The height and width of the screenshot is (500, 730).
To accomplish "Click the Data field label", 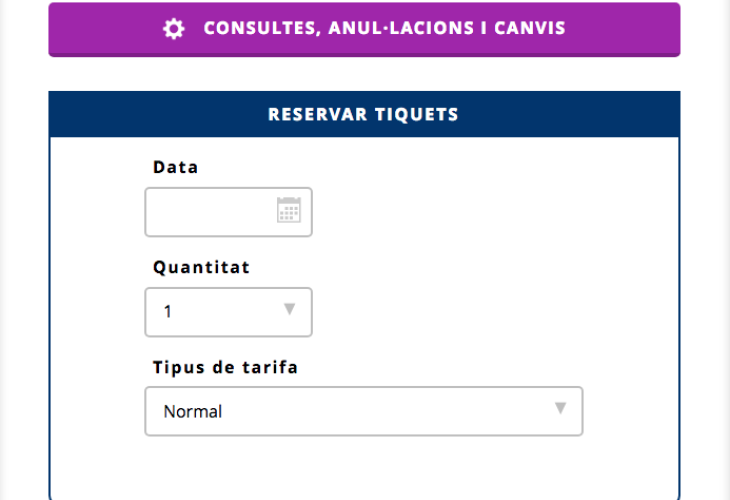I will [x=176, y=167].
